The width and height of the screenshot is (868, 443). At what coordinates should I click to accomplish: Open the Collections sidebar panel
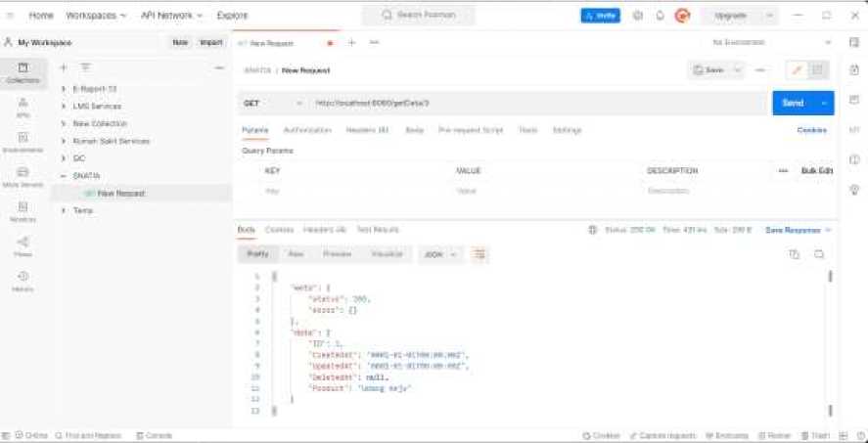23,72
